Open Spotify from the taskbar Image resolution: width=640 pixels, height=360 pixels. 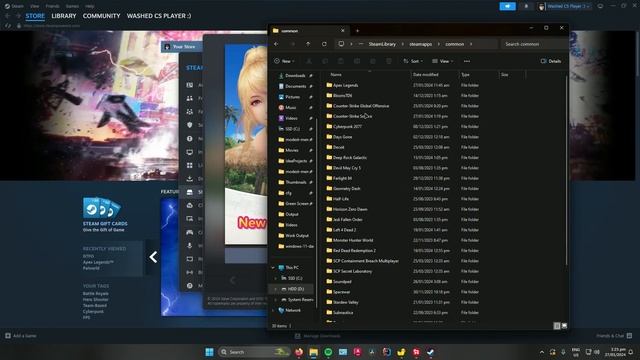click(x=328, y=352)
